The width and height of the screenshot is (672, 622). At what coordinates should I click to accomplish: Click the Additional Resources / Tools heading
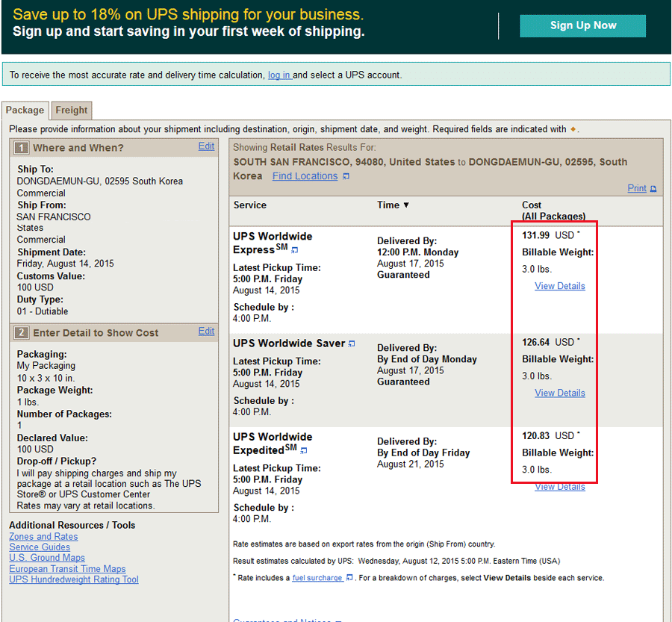click(72, 526)
